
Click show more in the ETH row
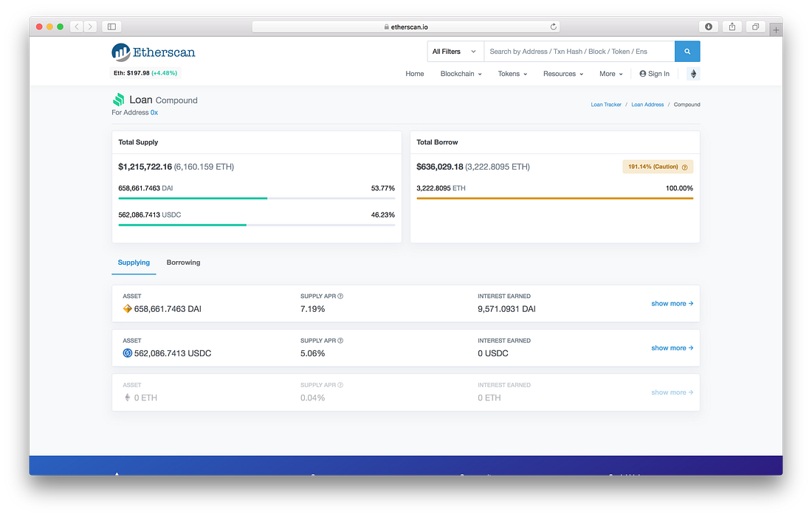click(x=672, y=392)
